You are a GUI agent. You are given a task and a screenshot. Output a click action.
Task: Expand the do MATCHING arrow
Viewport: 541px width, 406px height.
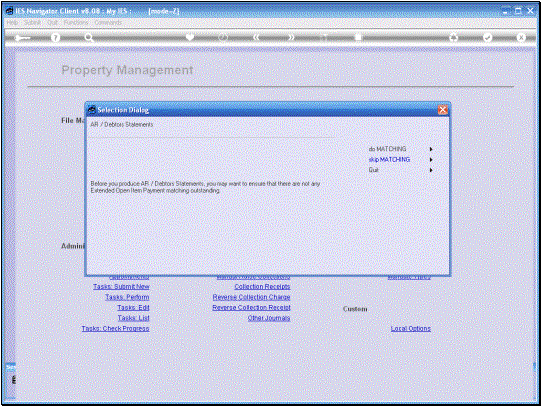[431, 149]
